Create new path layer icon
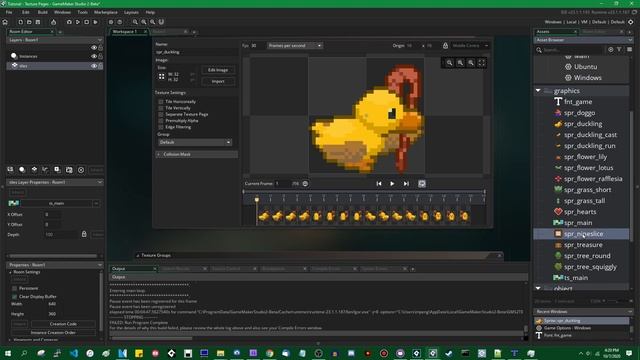Image resolution: width=640 pixels, height=360 pixels. click(45, 170)
